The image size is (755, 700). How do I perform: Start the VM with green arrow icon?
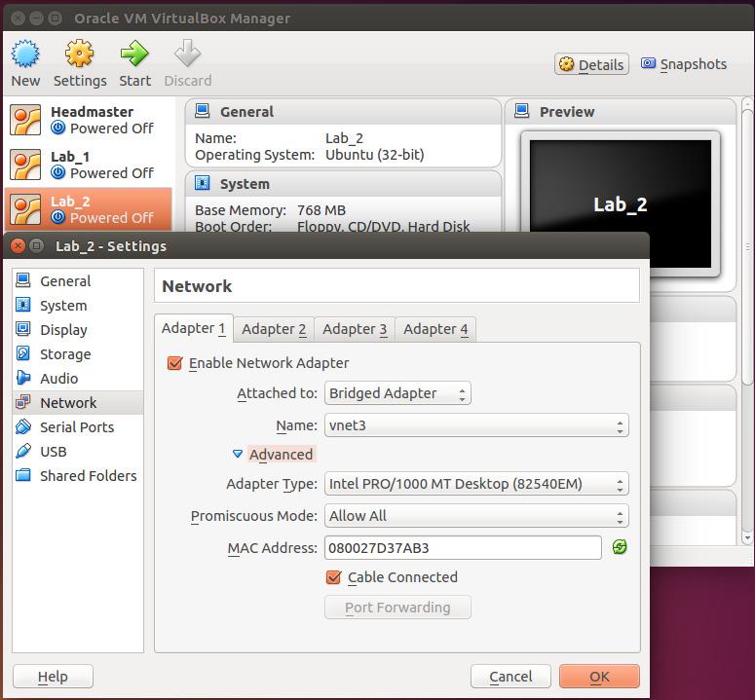(134, 54)
